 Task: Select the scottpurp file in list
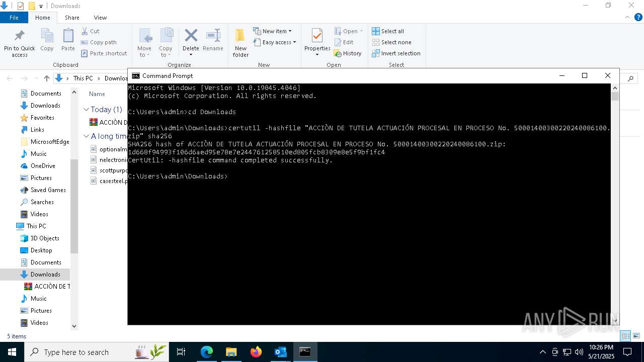tap(109, 170)
